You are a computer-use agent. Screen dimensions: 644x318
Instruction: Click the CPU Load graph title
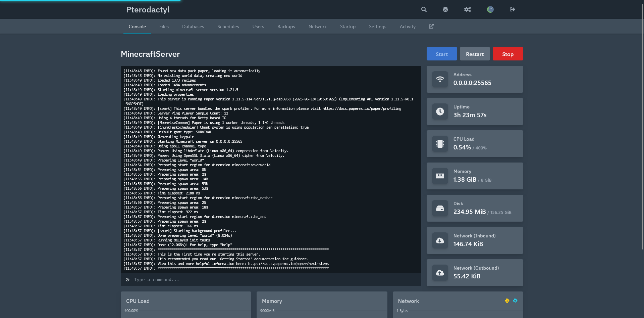pos(138,301)
